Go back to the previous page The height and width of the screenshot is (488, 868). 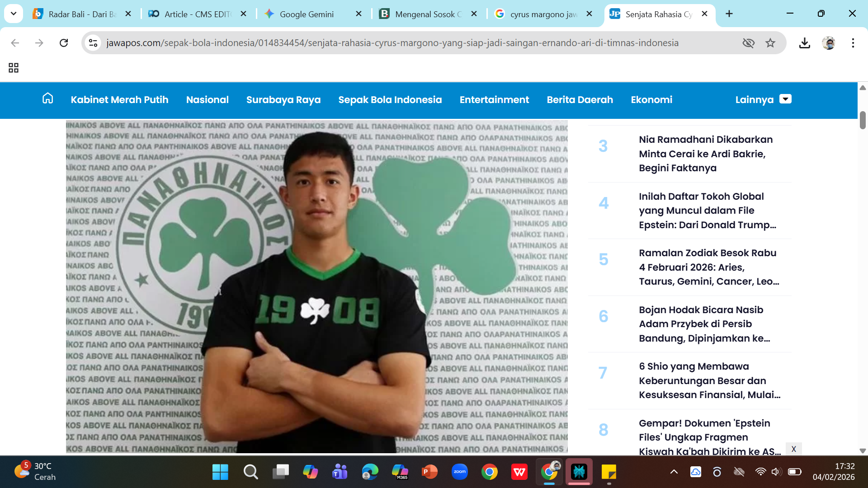tap(15, 43)
